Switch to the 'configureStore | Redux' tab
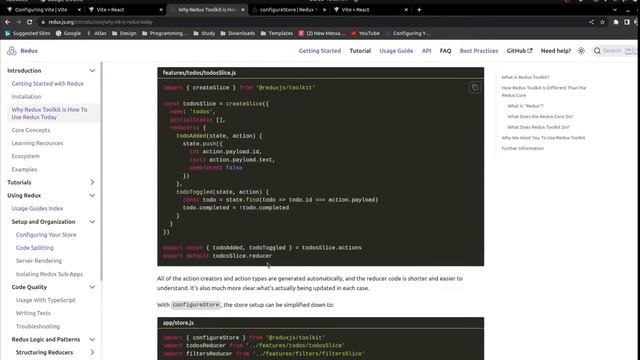This screenshot has width=640, height=360. (x=288, y=9)
